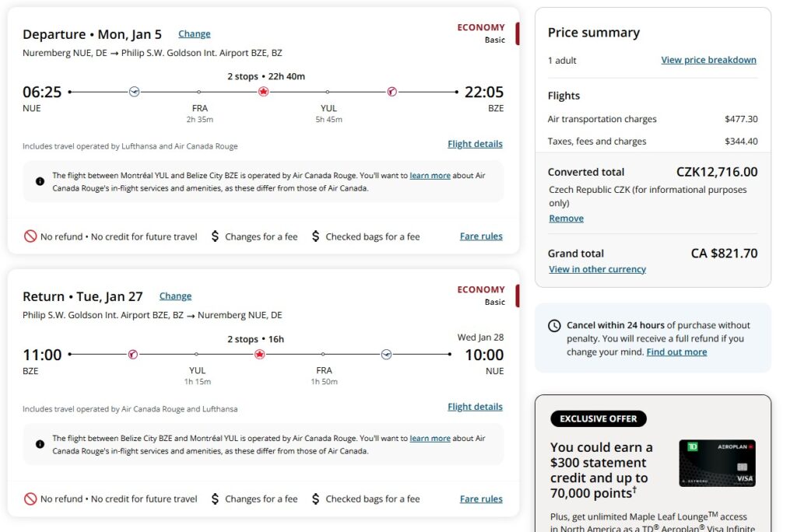Click the clock icon beside Cancel within 24 hours

coord(554,326)
